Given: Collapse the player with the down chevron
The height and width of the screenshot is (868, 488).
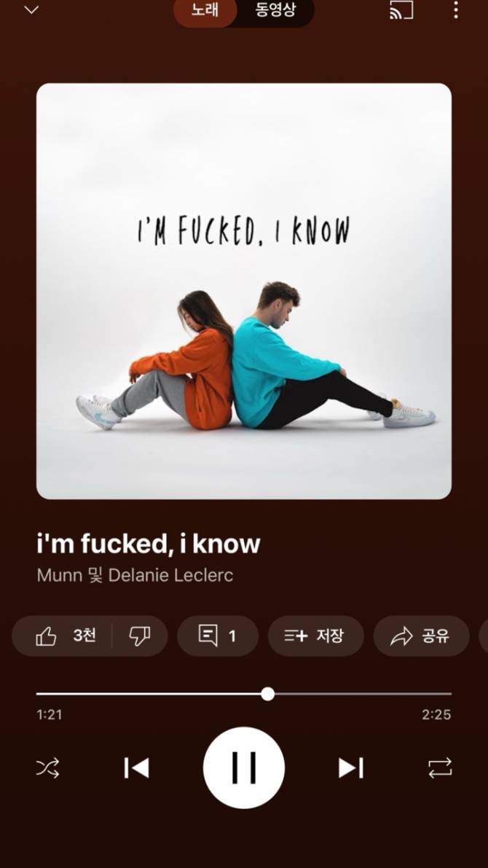Looking at the screenshot, I should click(31, 10).
